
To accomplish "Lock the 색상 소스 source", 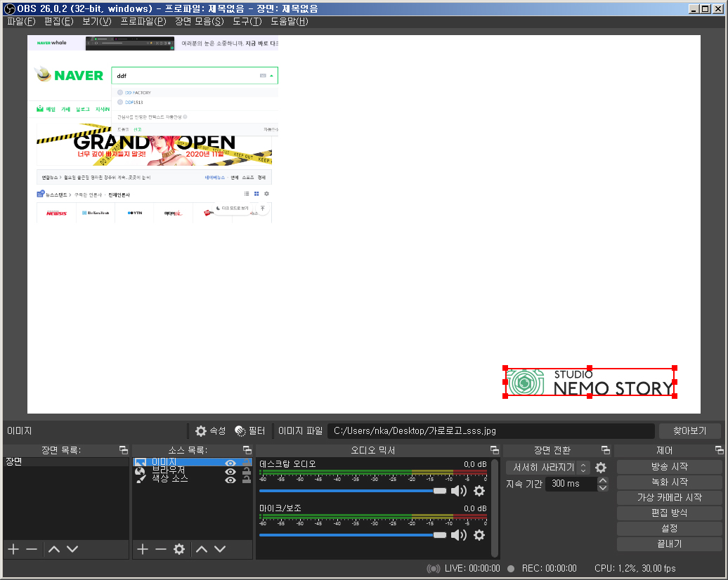I will (247, 480).
